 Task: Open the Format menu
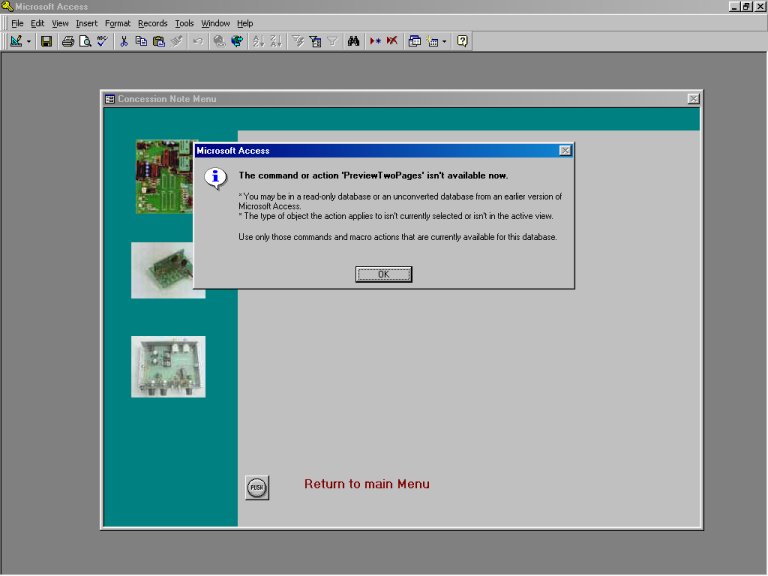click(118, 23)
